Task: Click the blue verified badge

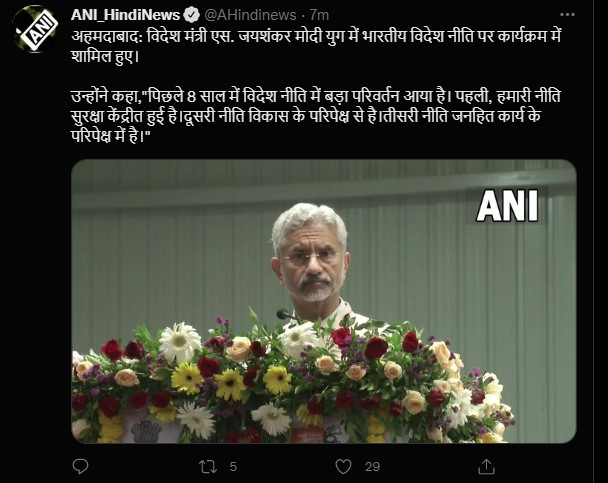Action: 191,15
